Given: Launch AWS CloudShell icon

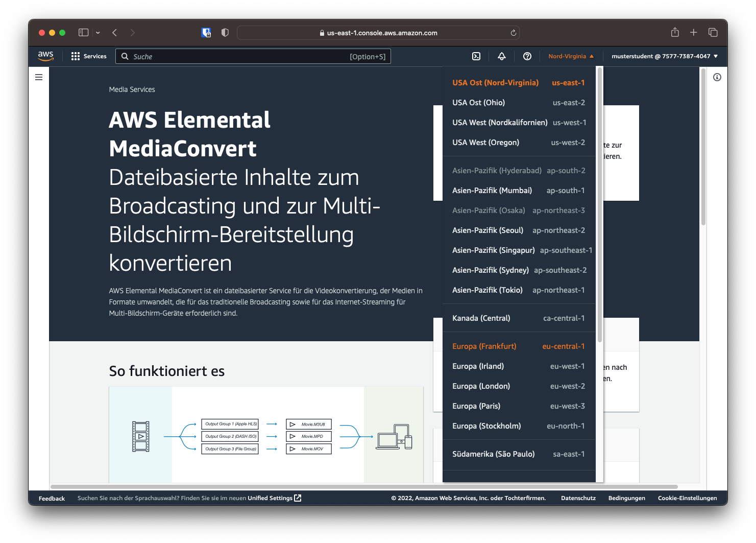Looking at the screenshot, I should pos(476,56).
